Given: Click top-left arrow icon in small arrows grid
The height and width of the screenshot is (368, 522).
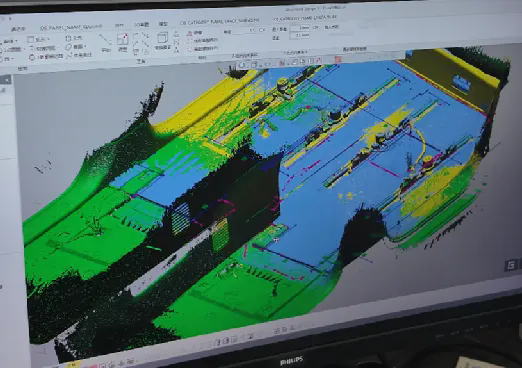Looking at the screenshot, I should [136, 35].
